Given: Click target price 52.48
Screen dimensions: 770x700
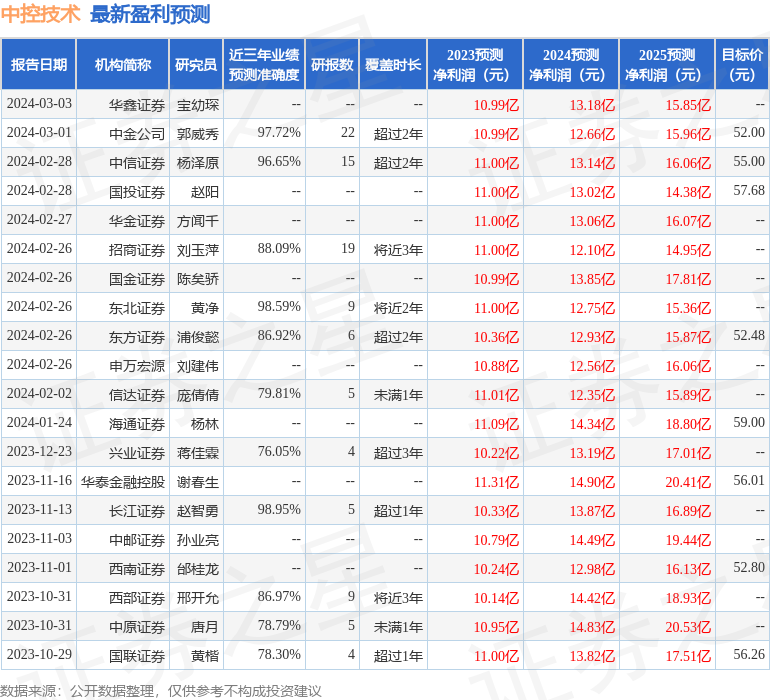Looking at the screenshot, I should (x=749, y=336).
